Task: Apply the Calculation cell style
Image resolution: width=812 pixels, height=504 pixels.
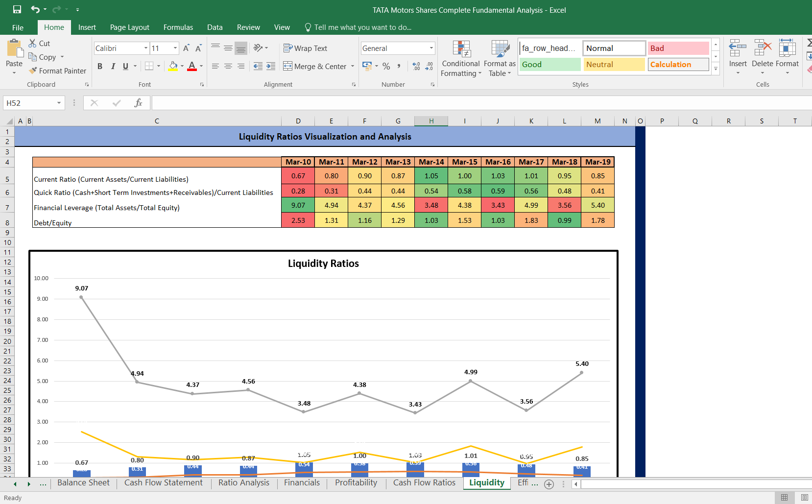Action: [x=678, y=65]
